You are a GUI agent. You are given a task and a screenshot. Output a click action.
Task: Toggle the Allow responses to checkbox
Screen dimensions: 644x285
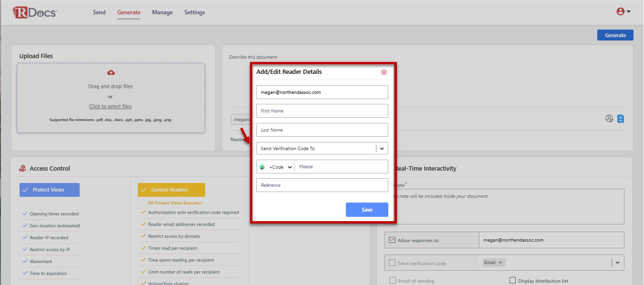coord(392,240)
